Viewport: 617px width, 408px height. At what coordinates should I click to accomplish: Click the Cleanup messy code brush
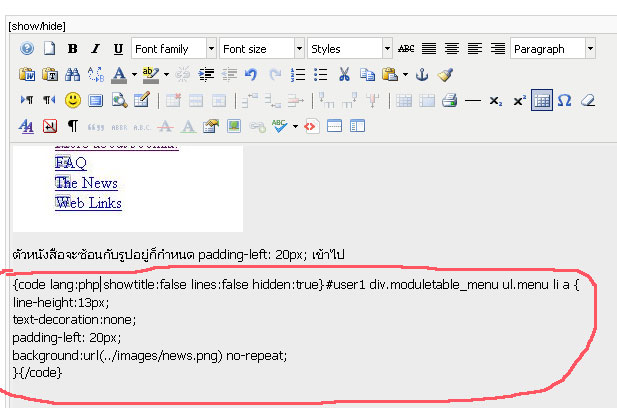[445, 74]
